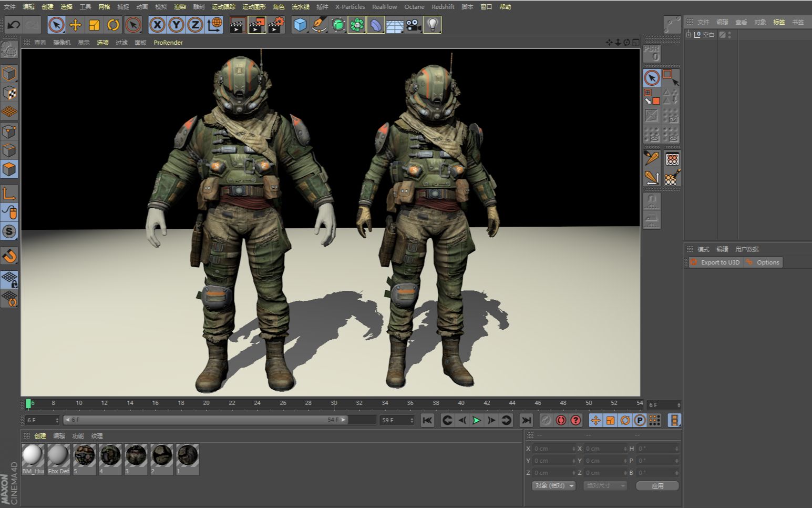
Task: Select Edges mode in left toolbar
Action: pyautogui.click(x=9, y=150)
